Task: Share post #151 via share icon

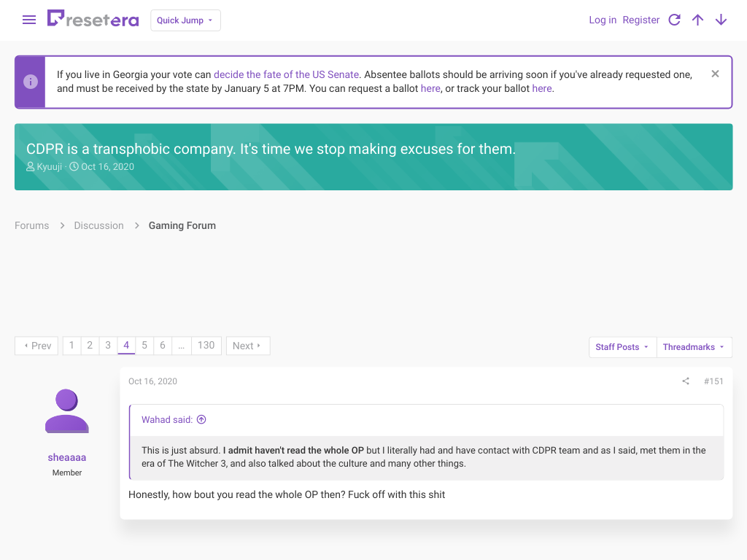Action: (x=686, y=381)
